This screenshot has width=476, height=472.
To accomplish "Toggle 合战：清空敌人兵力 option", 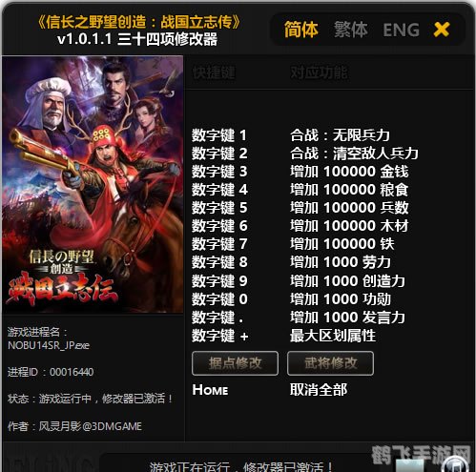I will tap(354, 154).
